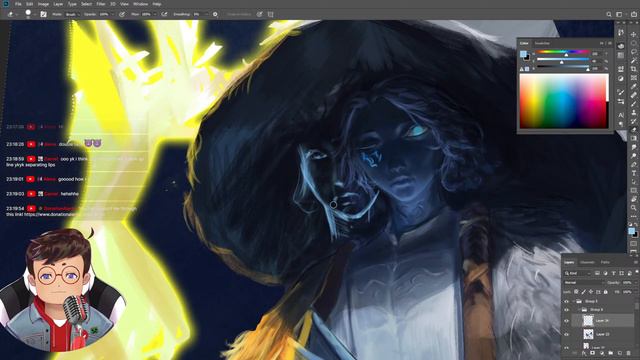Select the Elliptical Marquee tool
The height and width of the screenshot is (360, 640).
(x=633, y=43)
